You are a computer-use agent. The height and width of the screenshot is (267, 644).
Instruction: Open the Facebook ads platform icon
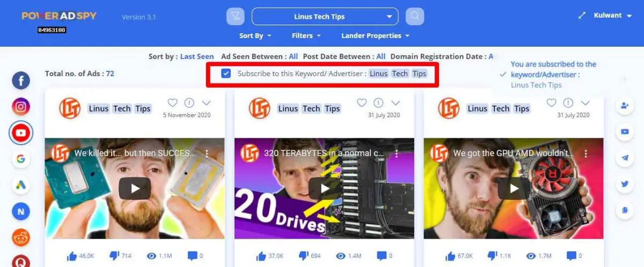(21, 81)
